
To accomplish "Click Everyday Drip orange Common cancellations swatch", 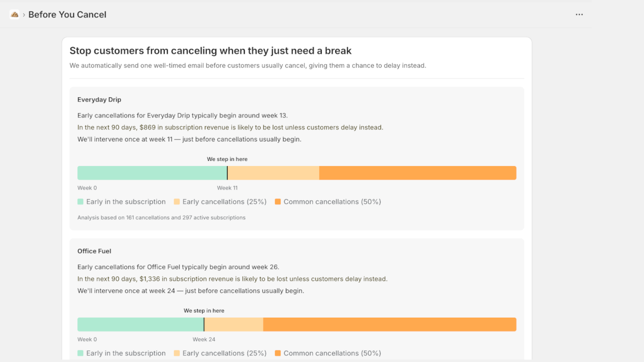I will coord(278,202).
